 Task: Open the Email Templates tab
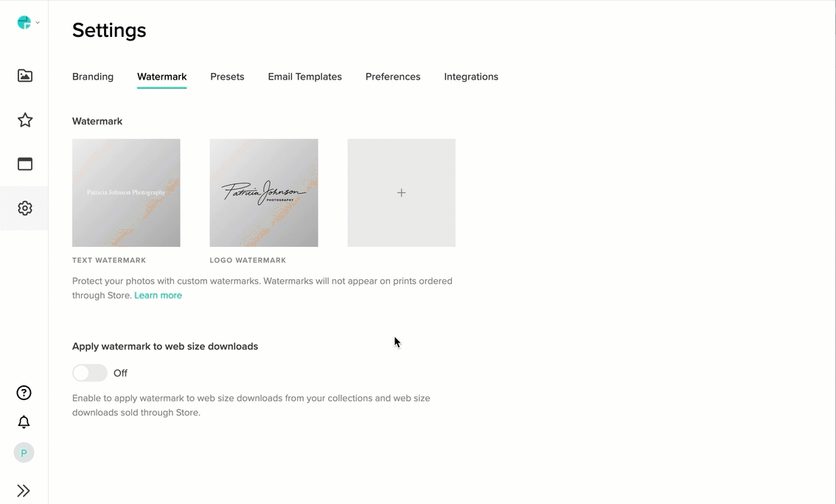tap(304, 77)
